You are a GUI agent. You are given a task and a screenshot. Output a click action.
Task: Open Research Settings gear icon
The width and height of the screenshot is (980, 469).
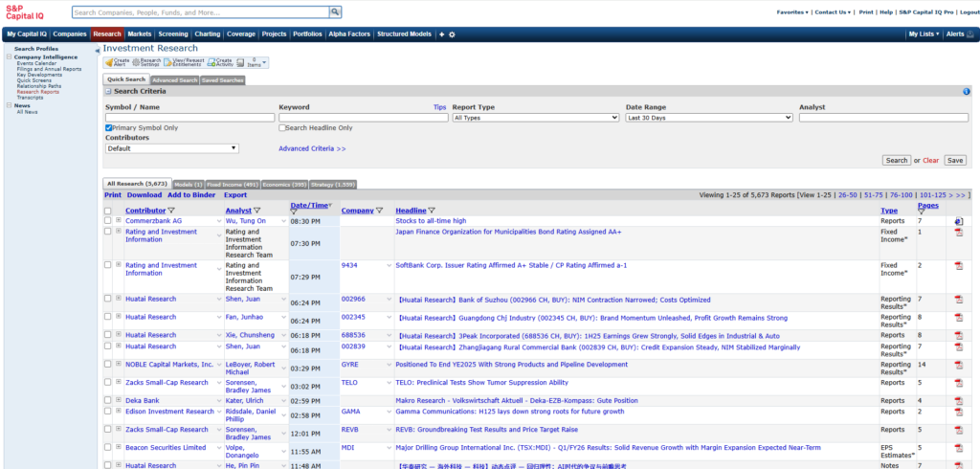point(134,62)
